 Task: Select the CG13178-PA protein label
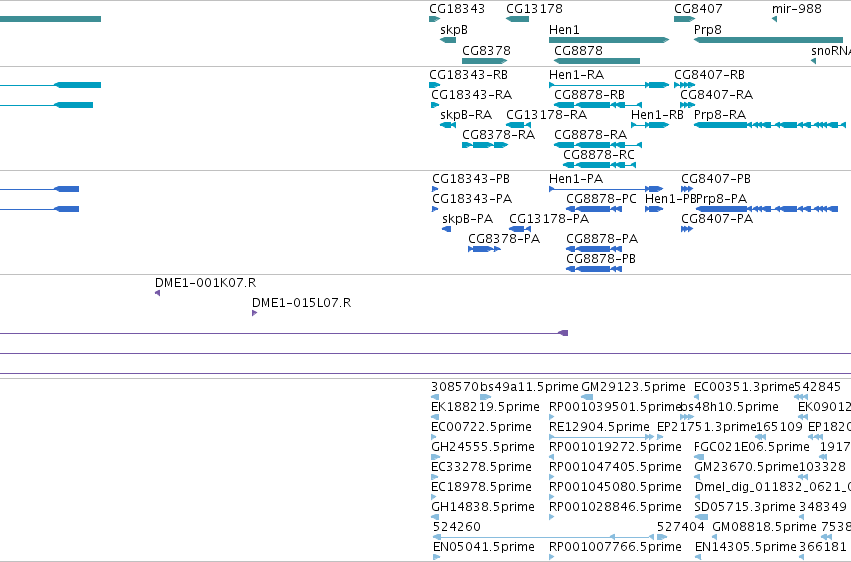(x=549, y=219)
